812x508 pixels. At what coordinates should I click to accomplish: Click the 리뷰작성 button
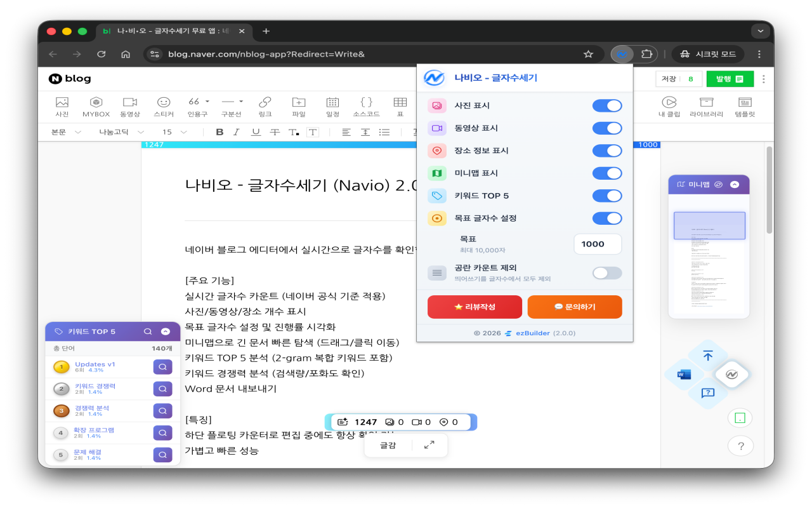(x=475, y=307)
